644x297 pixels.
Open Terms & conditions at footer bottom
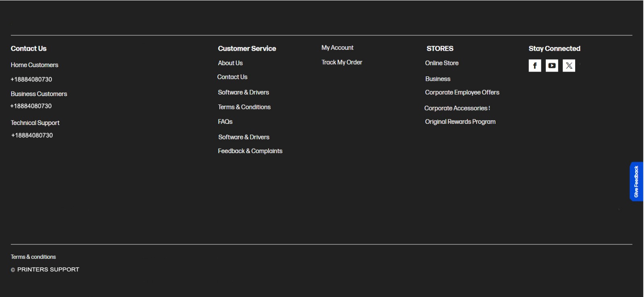33,257
